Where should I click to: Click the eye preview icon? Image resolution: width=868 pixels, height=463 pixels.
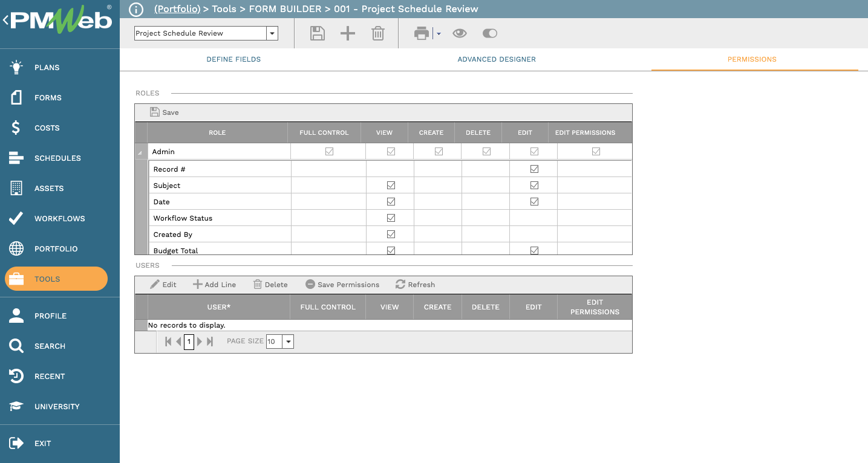[x=460, y=33]
